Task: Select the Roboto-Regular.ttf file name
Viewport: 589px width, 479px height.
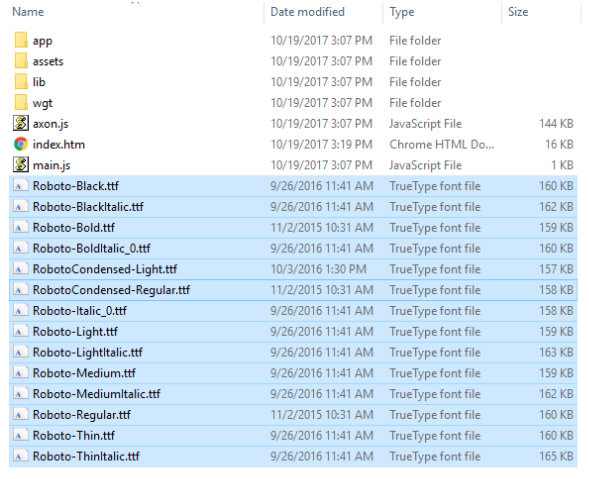Action: (82, 415)
